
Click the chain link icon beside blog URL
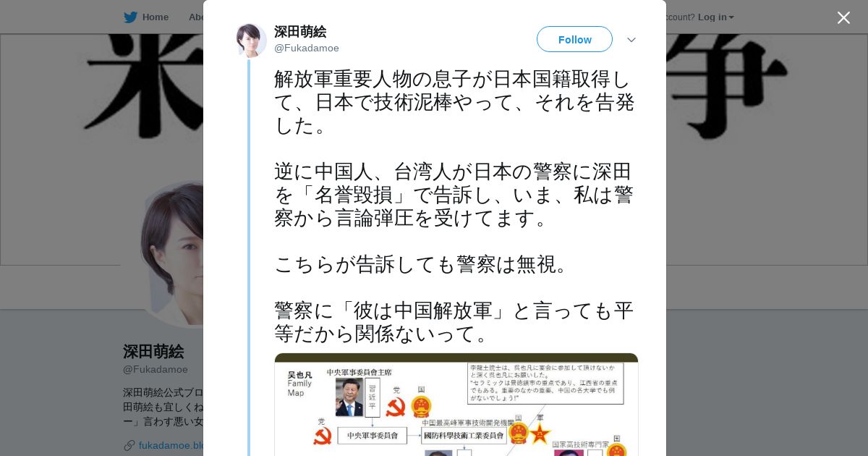pyautogui.click(x=129, y=445)
